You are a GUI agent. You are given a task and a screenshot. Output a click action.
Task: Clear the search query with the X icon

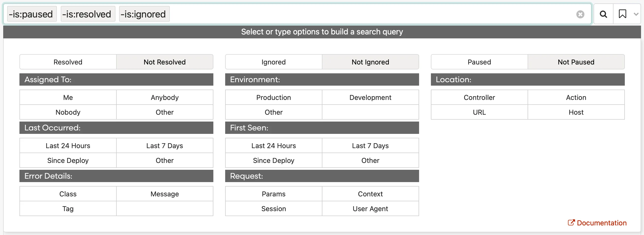[580, 15]
